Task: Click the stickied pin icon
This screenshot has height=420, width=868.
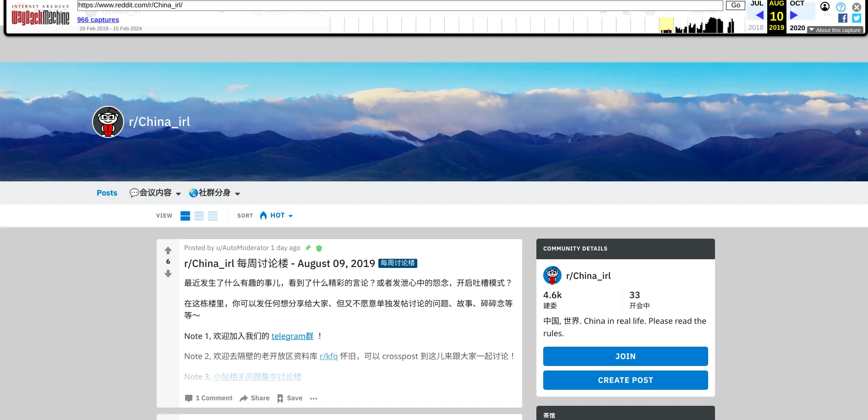Action: click(x=308, y=248)
